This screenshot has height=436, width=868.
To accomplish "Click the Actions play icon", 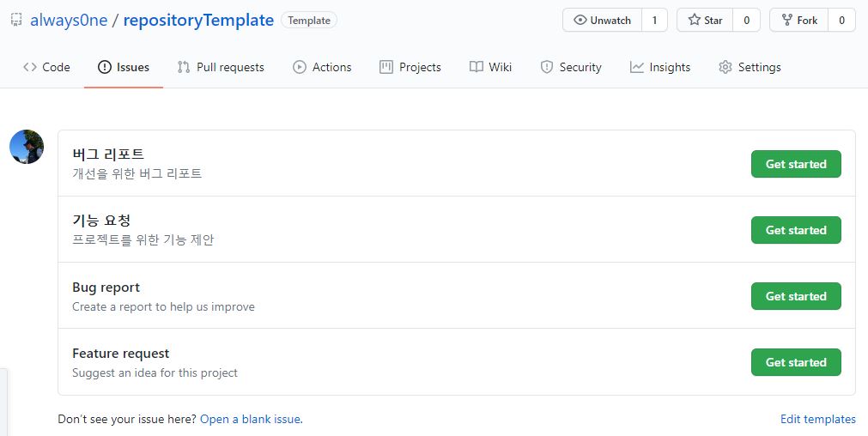I will tap(300, 67).
